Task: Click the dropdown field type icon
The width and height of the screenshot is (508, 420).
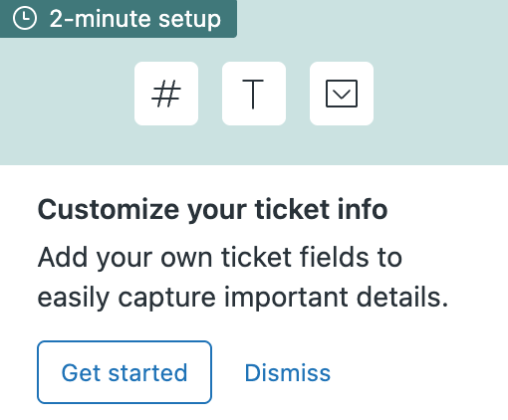Action: coord(342,94)
